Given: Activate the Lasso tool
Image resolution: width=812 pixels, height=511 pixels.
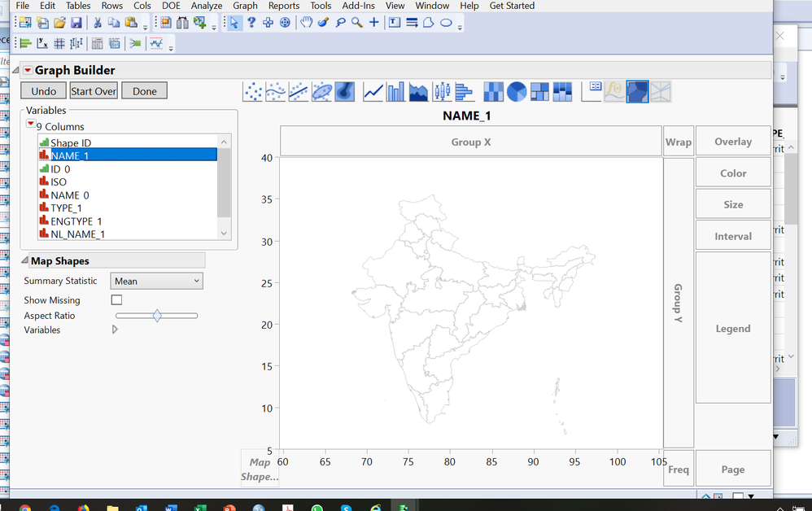Looking at the screenshot, I should (x=340, y=23).
